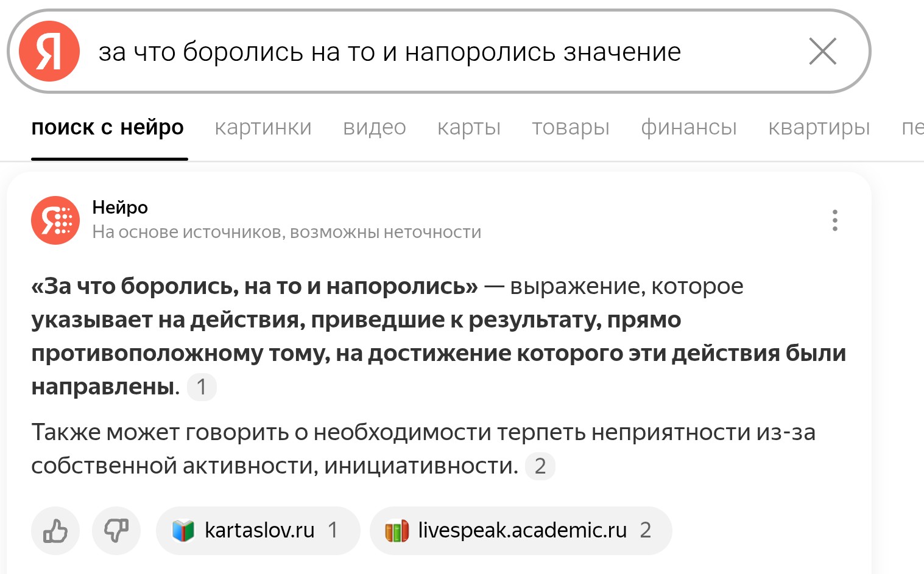Click citation number 1 after направлены

click(x=202, y=387)
